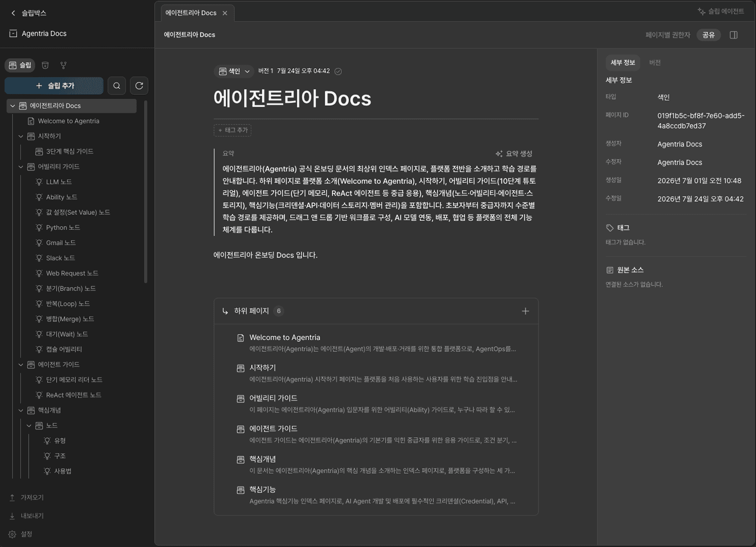The height and width of the screenshot is (547, 756).
Task: Open the 색인 page type dropdown
Action: pyautogui.click(x=234, y=71)
